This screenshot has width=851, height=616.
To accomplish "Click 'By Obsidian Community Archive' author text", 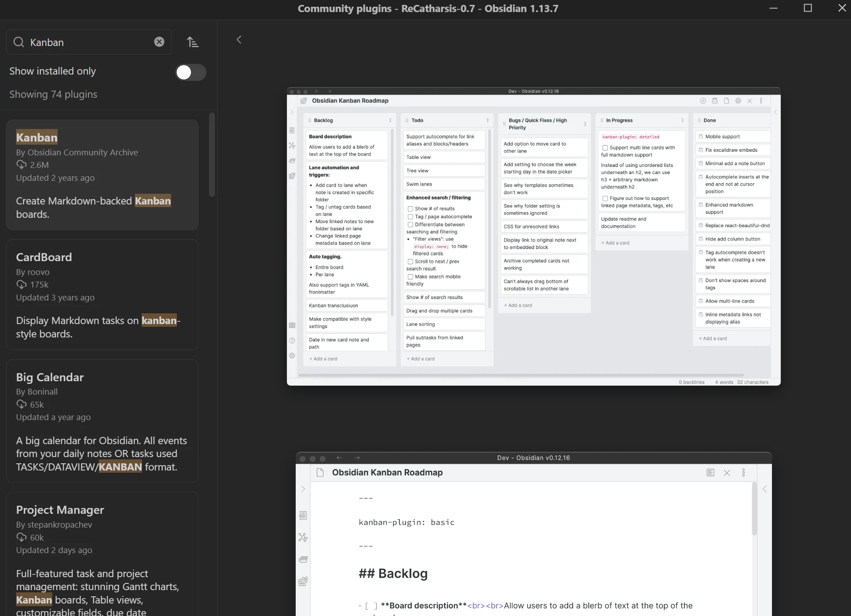I will coord(77,152).
